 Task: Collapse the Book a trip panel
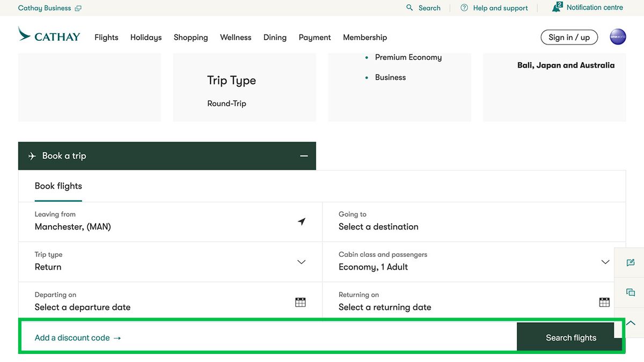(304, 156)
